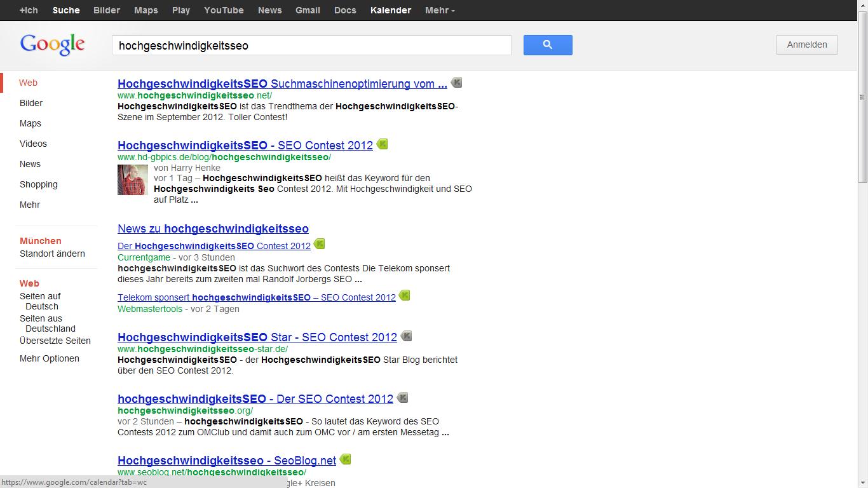Image resolution: width=868 pixels, height=488 pixels.
Task: Expand Mehr in the left sidebar
Action: tap(30, 205)
